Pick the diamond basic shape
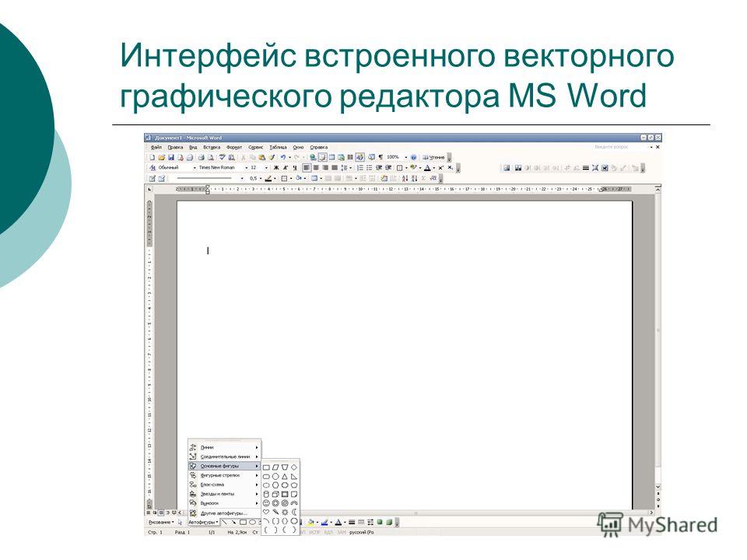747x560 pixels. click(x=294, y=467)
